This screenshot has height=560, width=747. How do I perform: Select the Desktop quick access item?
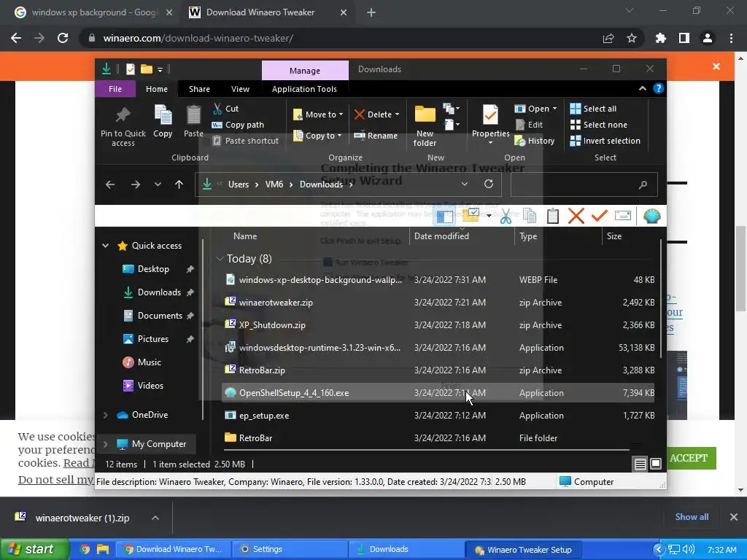153,269
